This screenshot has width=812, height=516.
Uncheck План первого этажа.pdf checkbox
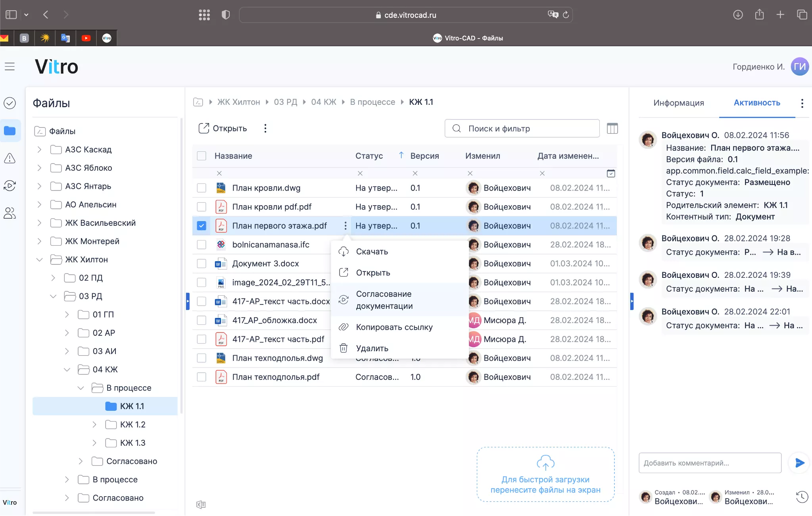(x=202, y=226)
